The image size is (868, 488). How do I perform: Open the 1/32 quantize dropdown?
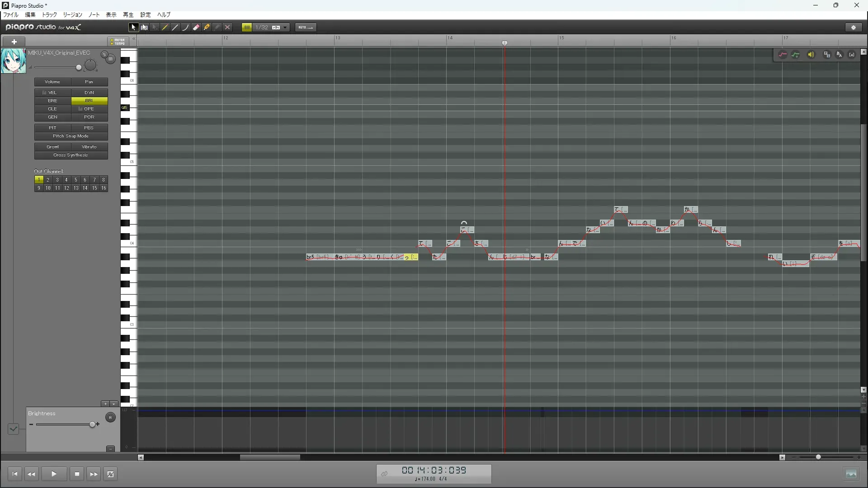click(285, 28)
